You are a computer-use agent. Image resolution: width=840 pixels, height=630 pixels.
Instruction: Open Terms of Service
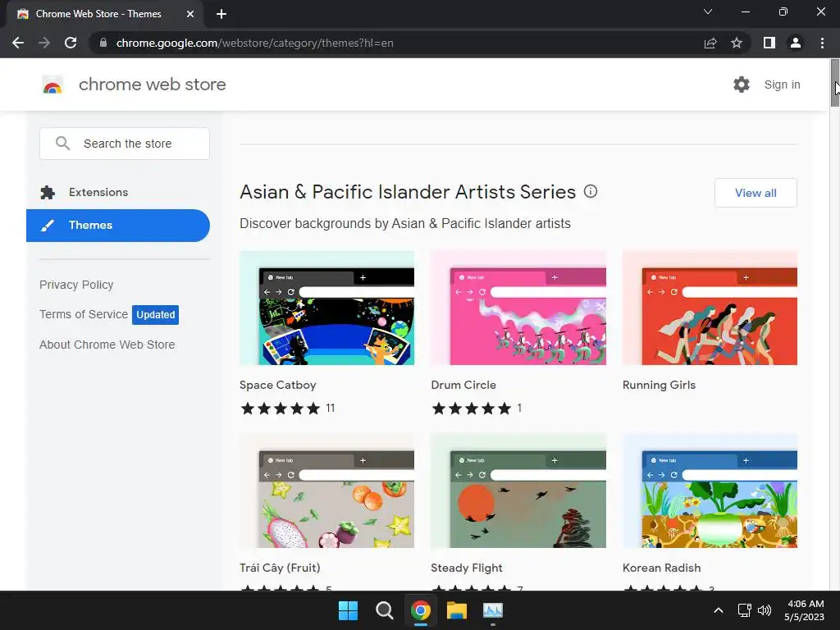point(84,314)
